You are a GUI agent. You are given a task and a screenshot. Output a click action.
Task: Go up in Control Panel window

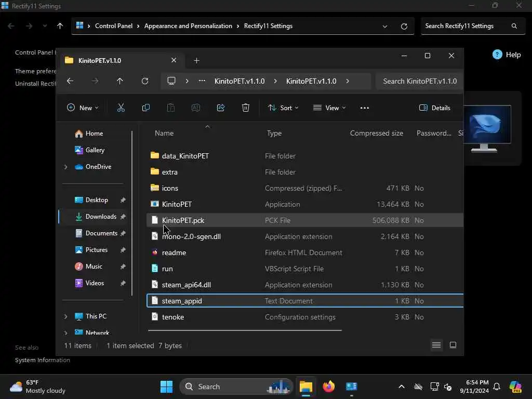(x=60, y=26)
